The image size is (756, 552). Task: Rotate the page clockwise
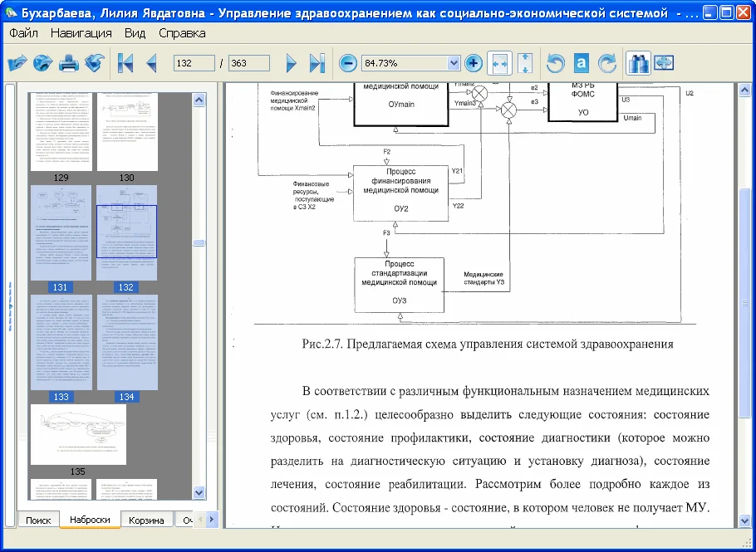click(x=607, y=63)
